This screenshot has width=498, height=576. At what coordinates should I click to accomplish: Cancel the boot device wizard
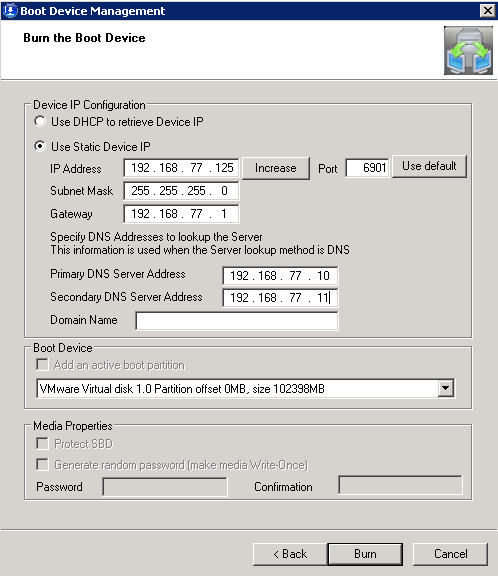(451, 554)
